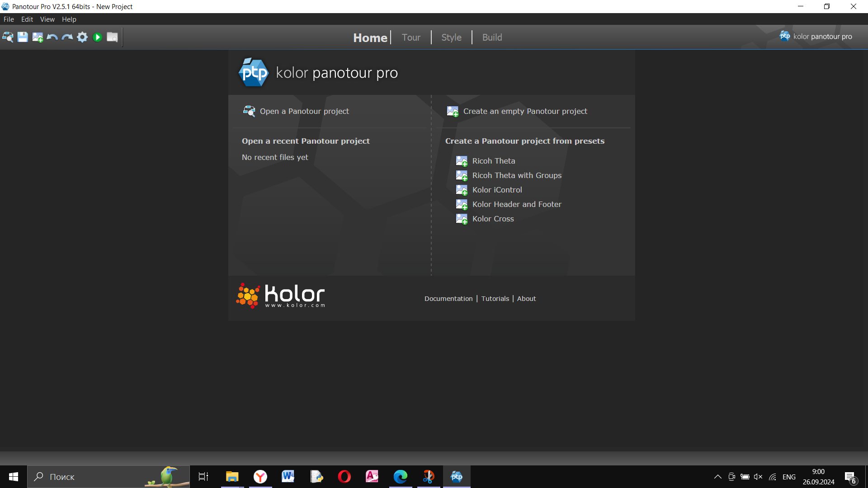Select the Kolor Cross preset
The image size is (868, 488).
(x=493, y=219)
